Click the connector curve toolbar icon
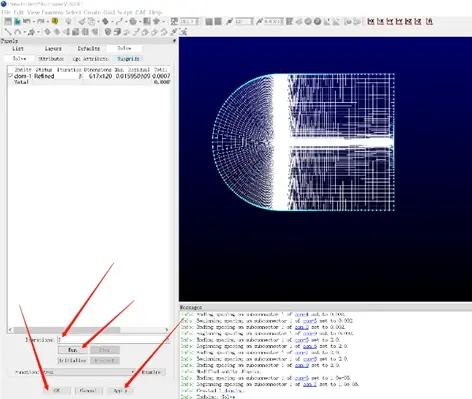Viewport: 472px width, 399px height. click(119, 22)
